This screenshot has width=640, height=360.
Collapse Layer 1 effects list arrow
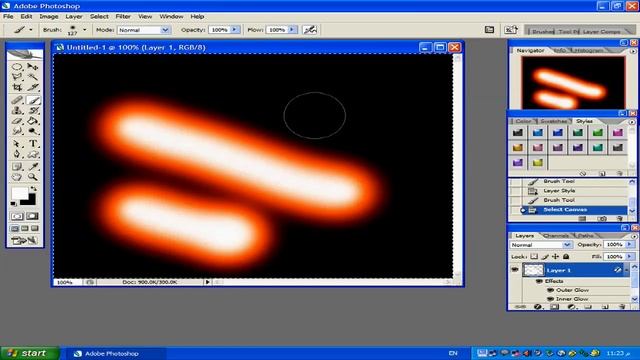(626, 270)
